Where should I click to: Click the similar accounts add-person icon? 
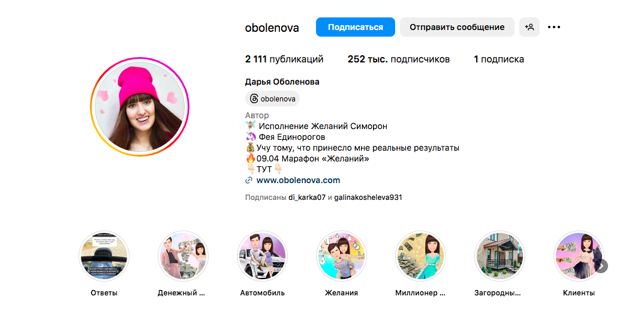(x=529, y=27)
